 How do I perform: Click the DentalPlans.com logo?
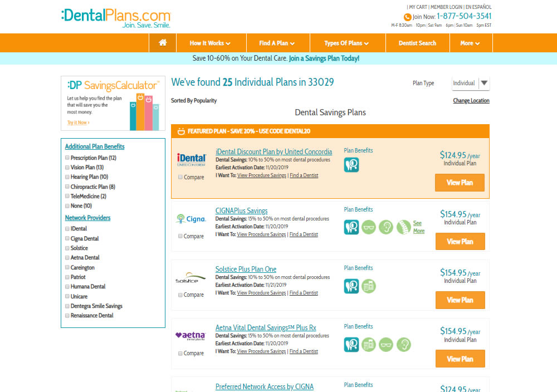[116, 17]
